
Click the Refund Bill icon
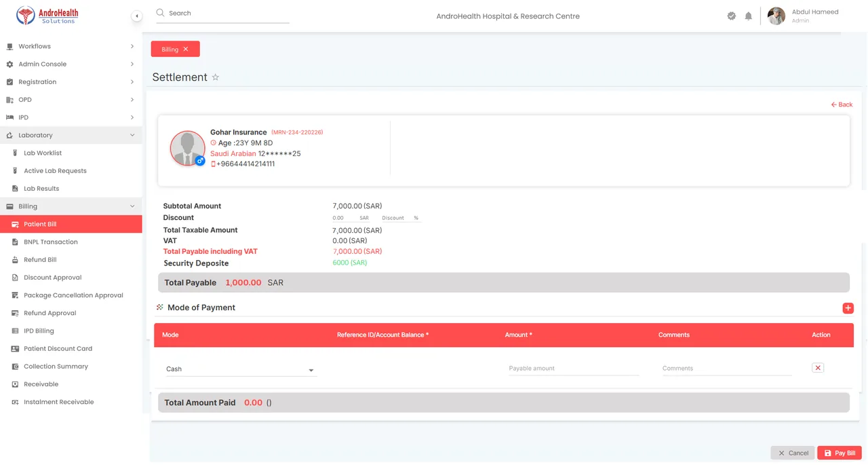pyautogui.click(x=15, y=260)
